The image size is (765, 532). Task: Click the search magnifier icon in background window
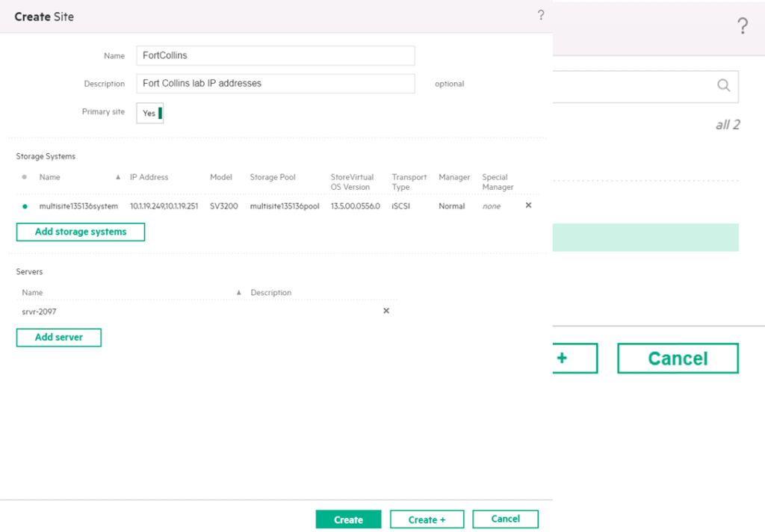(723, 86)
